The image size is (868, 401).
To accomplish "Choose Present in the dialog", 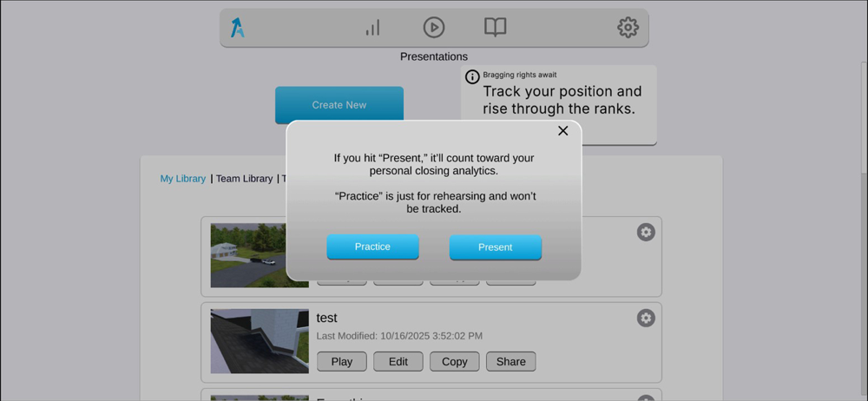I will [496, 247].
